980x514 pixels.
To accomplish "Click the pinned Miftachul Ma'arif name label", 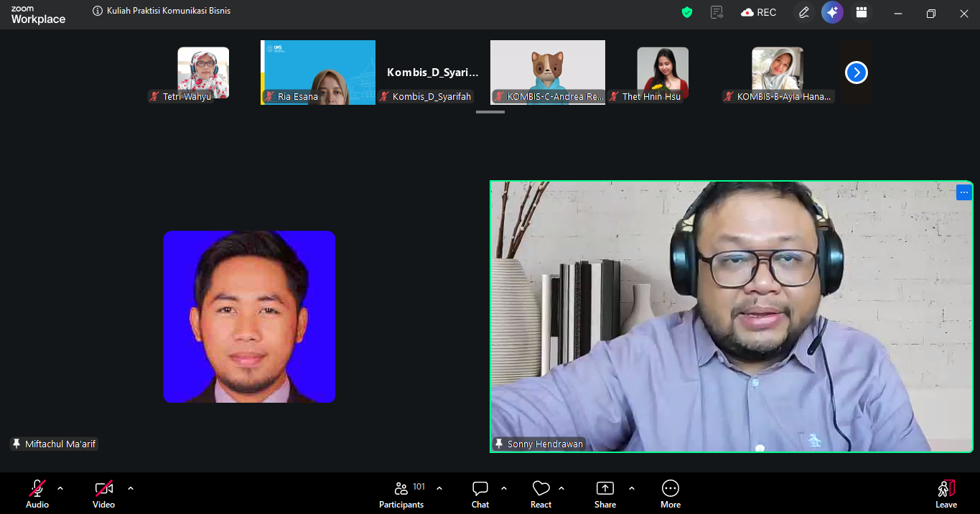I will tap(54, 444).
